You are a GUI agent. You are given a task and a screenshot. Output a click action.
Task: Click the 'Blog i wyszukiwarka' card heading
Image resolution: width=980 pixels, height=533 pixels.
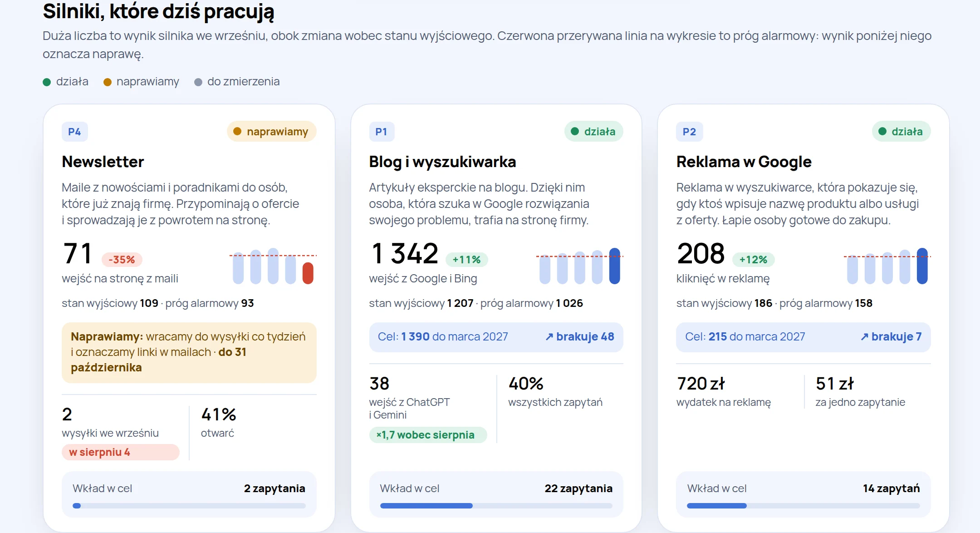point(442,162)
